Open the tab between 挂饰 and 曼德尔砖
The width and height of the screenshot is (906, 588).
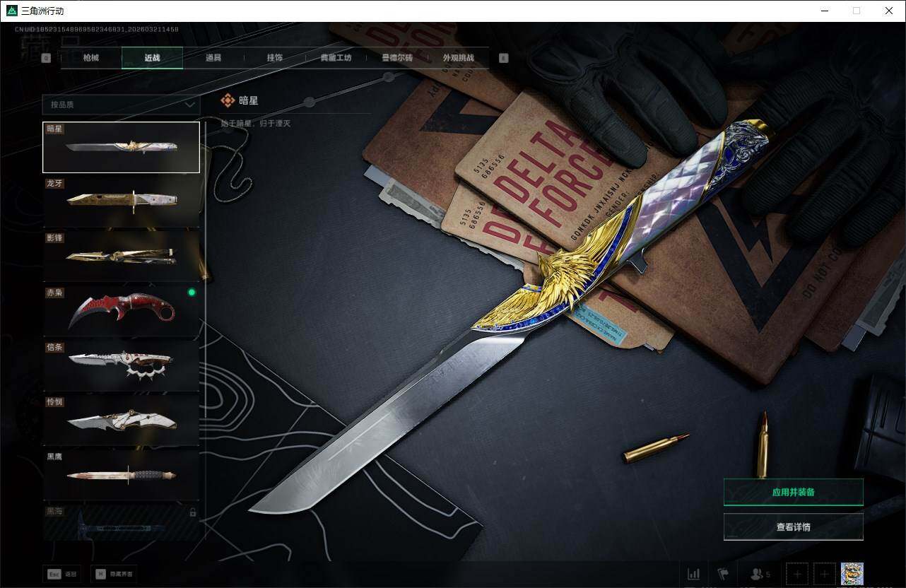[x=336, y=58]
